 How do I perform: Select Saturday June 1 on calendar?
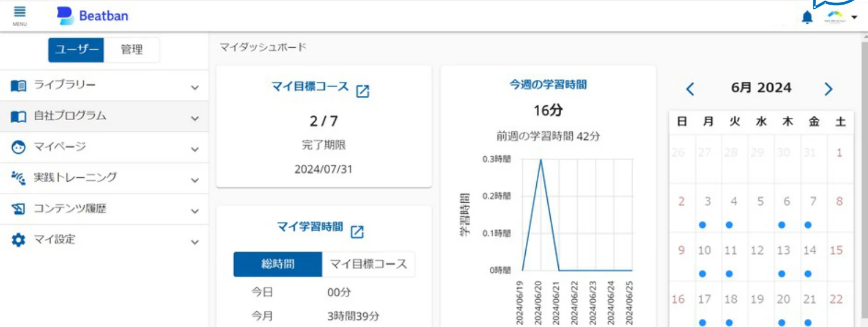click(840, 159)
